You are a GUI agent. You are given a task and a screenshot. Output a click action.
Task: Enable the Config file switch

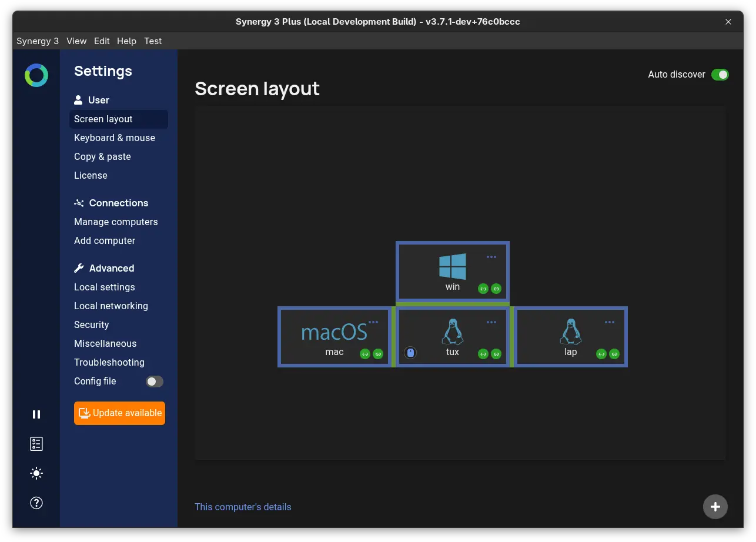[x=155, y=382]
